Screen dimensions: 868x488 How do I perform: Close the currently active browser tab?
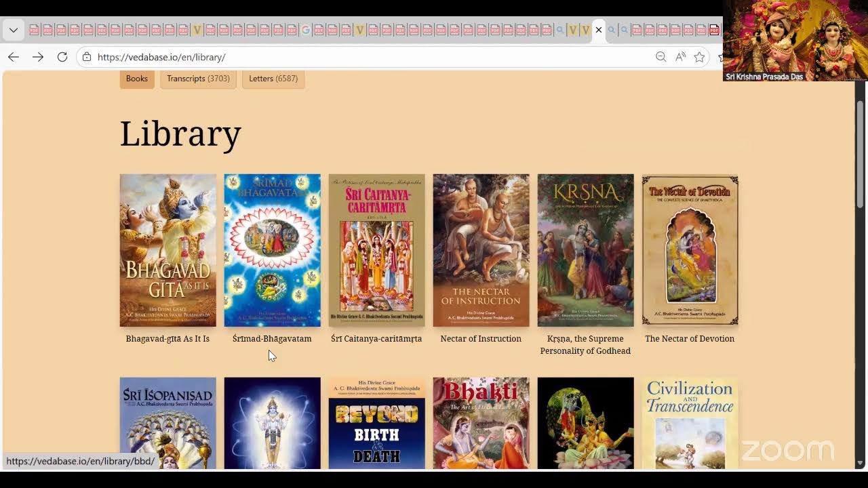coord(598,30)
